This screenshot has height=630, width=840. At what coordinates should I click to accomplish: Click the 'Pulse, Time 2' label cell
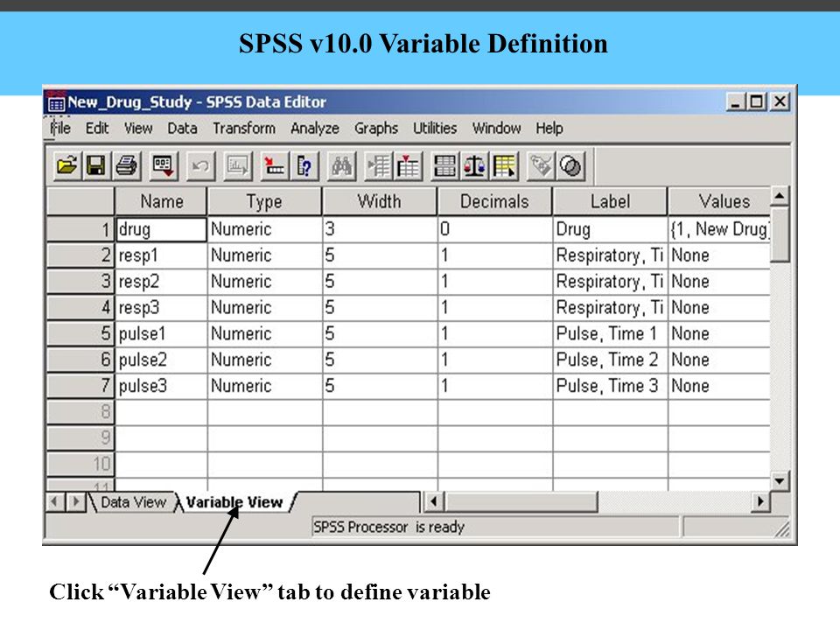point(610,360)
